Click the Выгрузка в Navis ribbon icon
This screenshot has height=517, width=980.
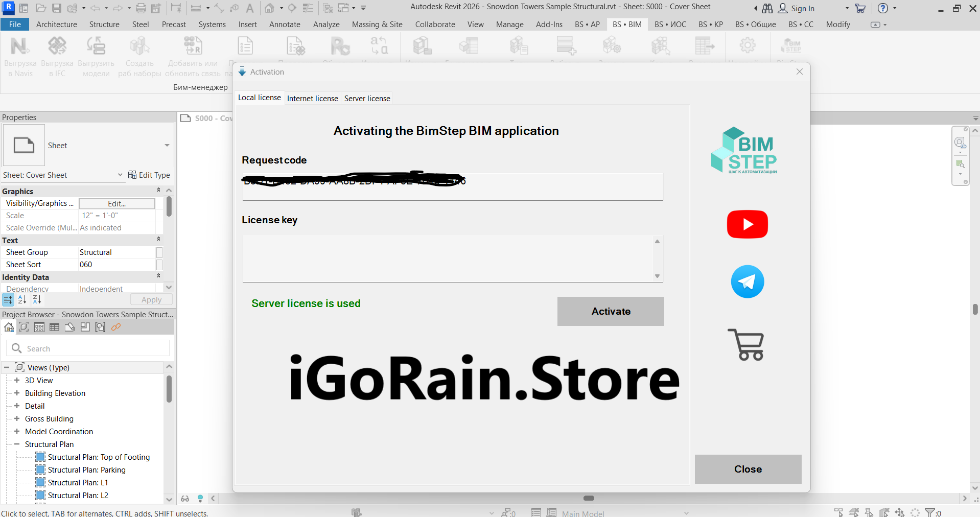(x=20, y=46)
